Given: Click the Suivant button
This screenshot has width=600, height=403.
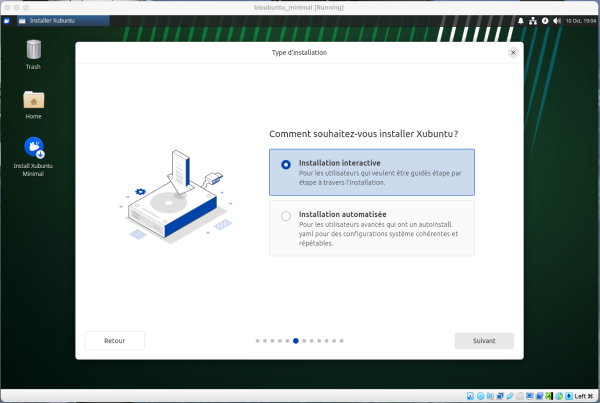Looking at the screenshot, I should (484, 341).
